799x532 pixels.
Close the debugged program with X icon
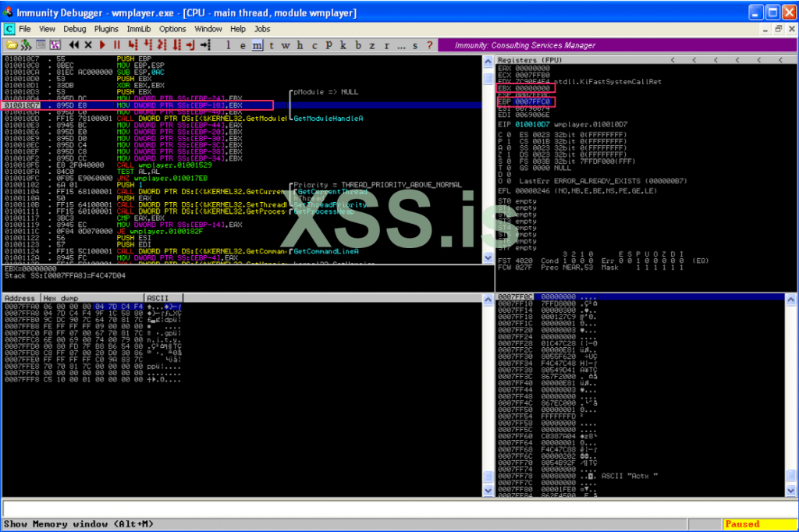click(88, 45)
